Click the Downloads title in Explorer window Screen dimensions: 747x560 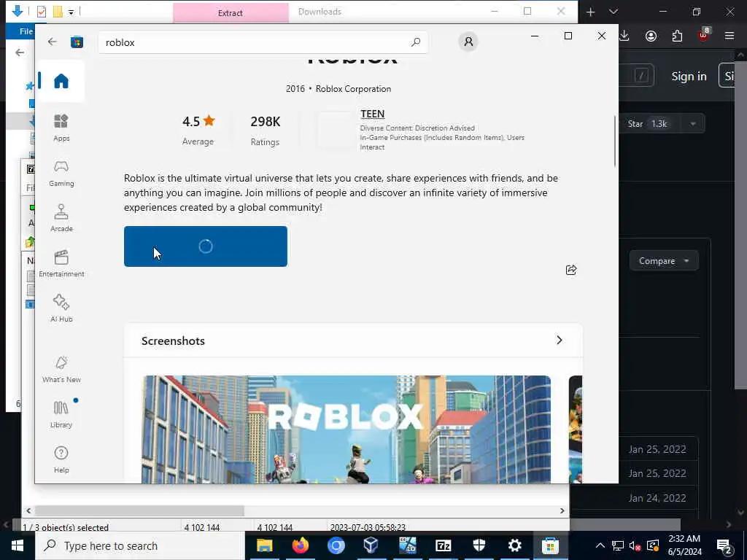pyautogui.click(x=320, y=12)
